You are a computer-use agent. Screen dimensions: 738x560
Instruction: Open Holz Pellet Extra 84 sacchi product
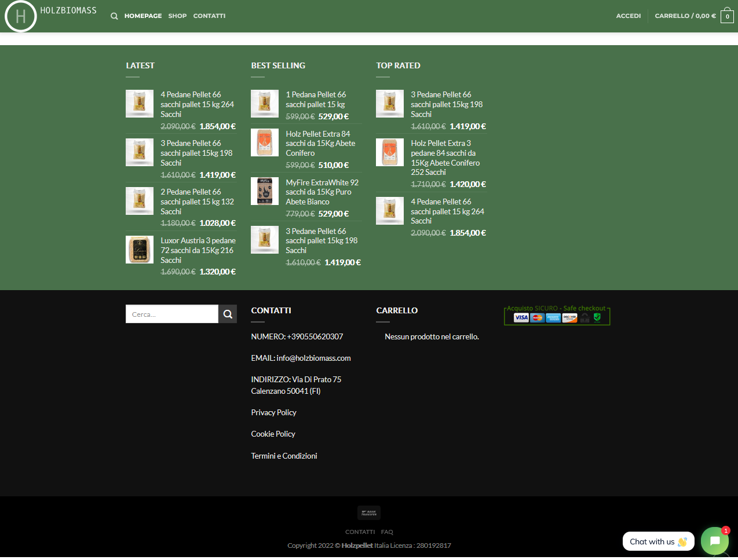(320, 144)
